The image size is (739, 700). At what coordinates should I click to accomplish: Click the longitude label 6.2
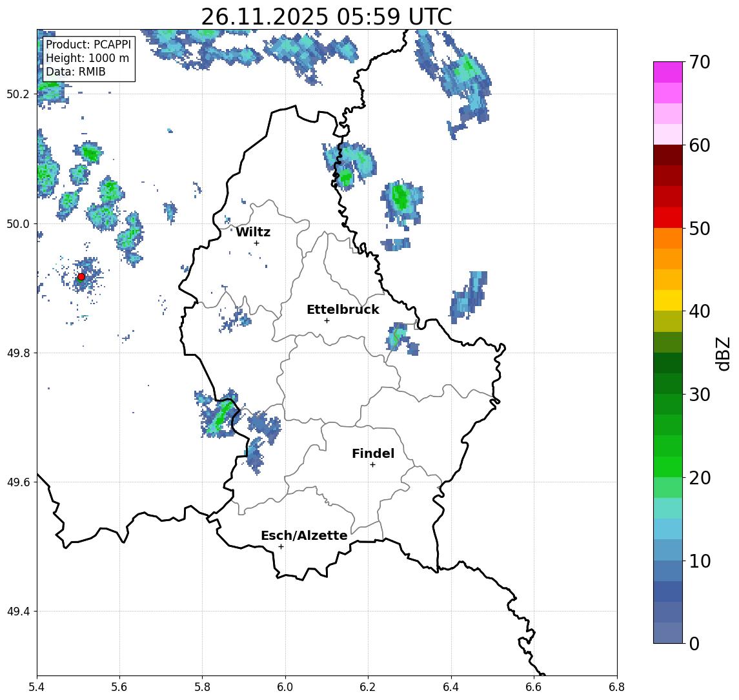coord(368,686)
